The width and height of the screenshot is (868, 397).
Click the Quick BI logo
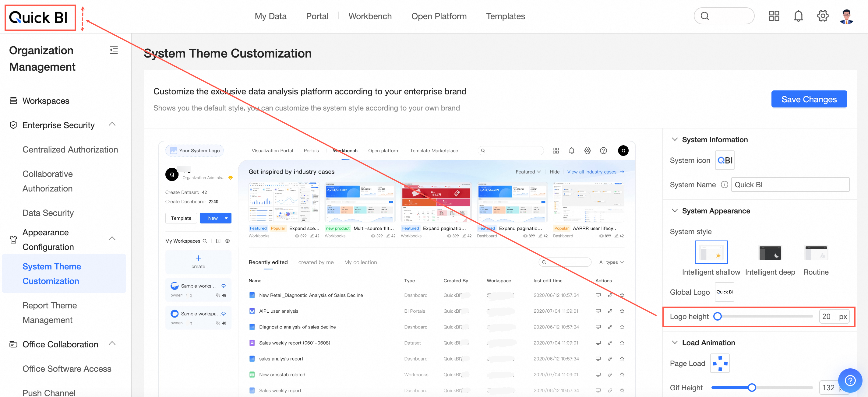38,17
